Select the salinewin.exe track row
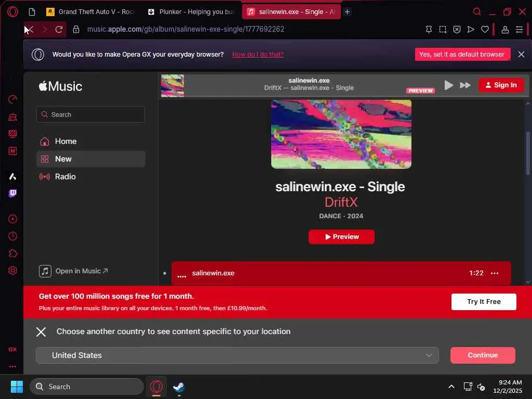Screen dimensions: 532x399 tap(341, 273)
